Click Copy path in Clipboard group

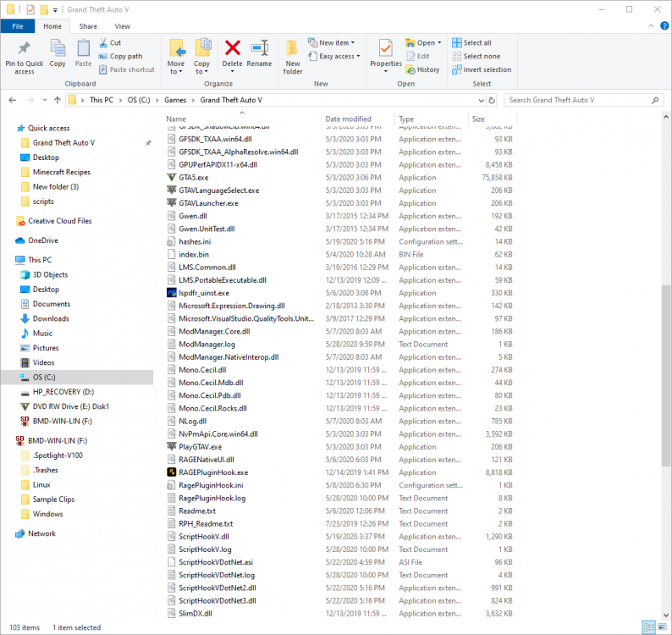coord(120,56)
